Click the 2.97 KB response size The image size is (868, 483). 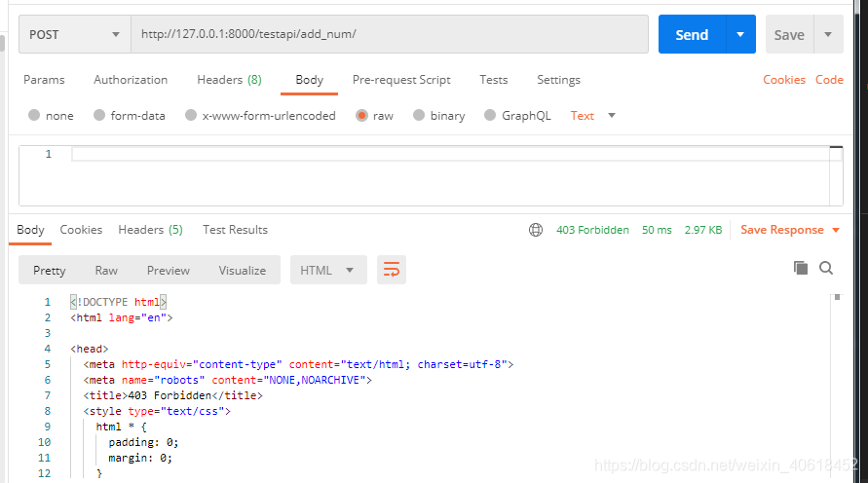tap(703, 230)
